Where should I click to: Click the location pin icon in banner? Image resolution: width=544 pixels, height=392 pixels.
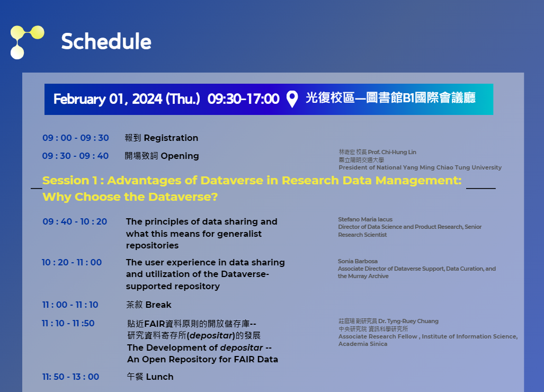click(292, 99)
